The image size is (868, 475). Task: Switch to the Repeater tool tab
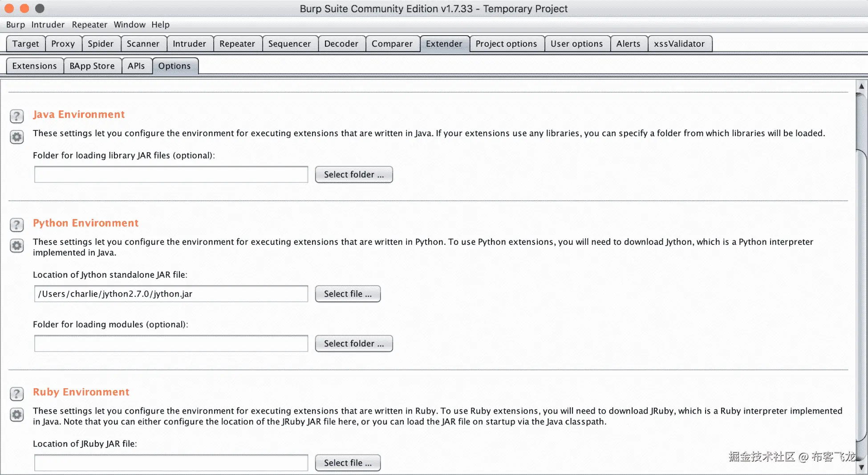pyautogui.click(x=237, y=44)
